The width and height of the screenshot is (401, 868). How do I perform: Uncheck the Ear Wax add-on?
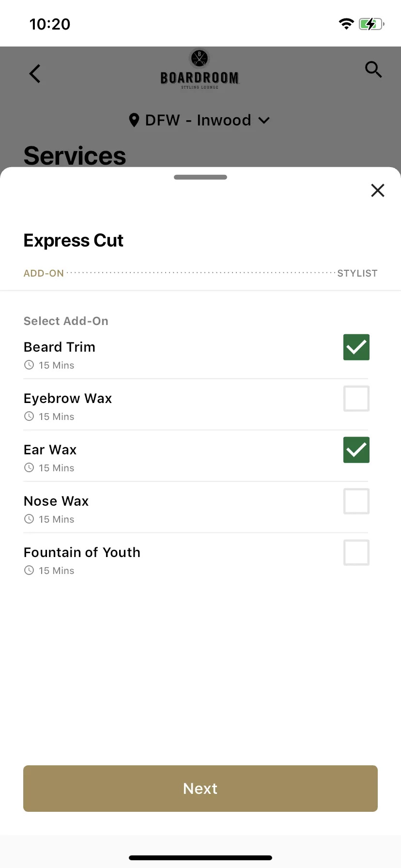tap(356, 450)
